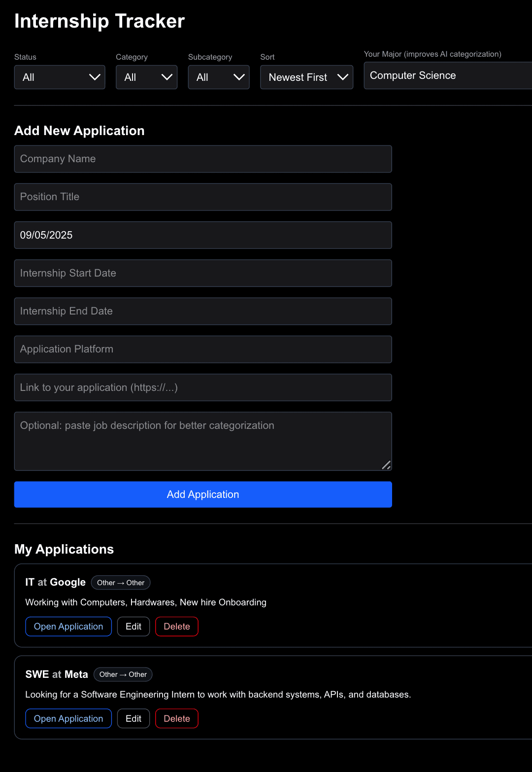Change the Newest First sort dropdown
This screenshot has width=532, height=772.
[x=306, y=77]
